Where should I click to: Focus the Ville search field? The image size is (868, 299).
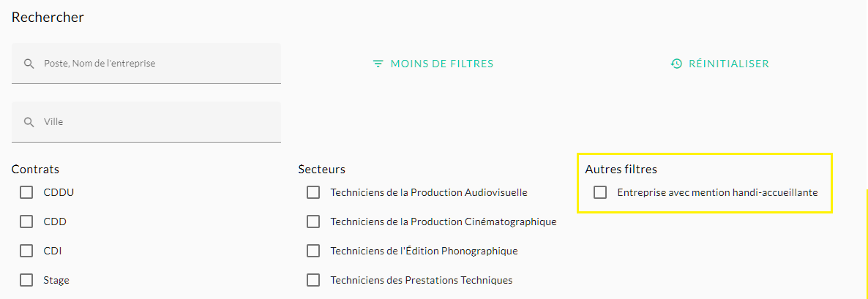(x=146, y=121)
